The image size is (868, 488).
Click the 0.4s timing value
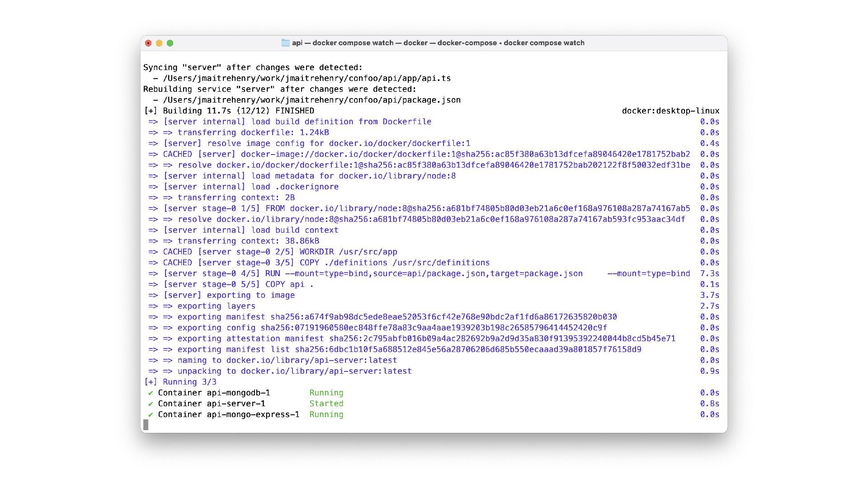point(710,143)
